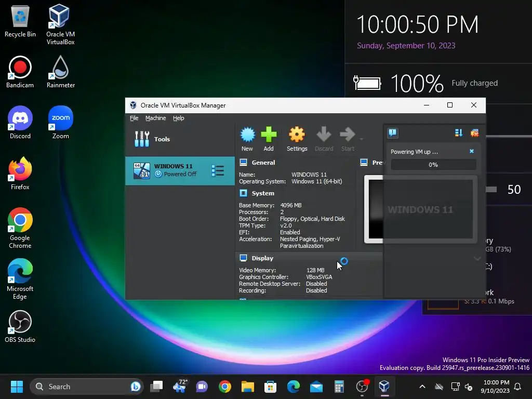Click the Name value WINDOWS 11
Viewport: 532px width, 399px height.
pyautogui.click(x=309, y=175)
